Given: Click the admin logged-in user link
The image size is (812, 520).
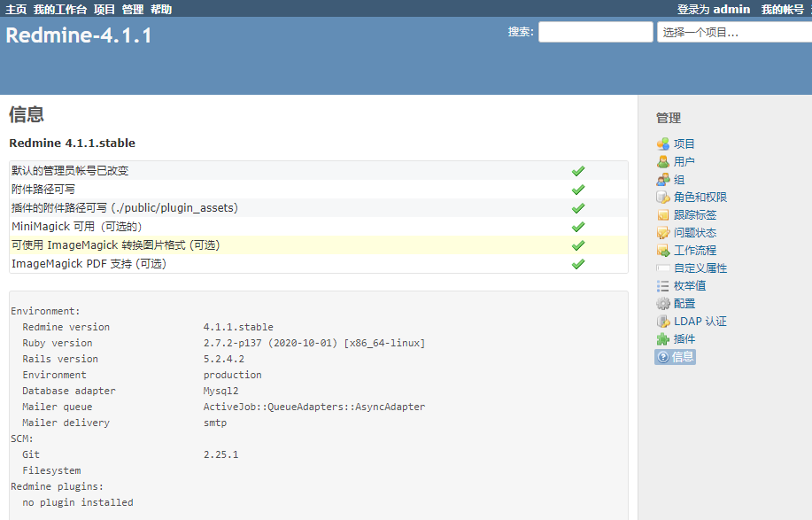Looking at the screenshot, I should tap(731, 9).
